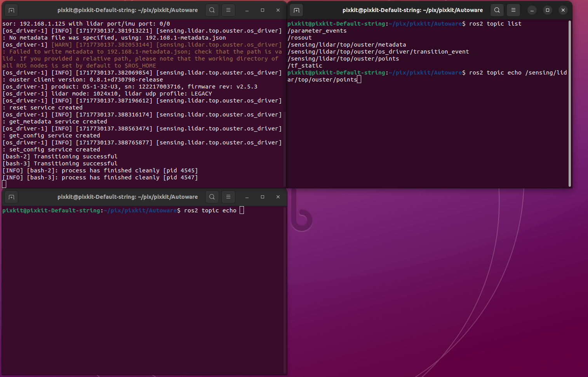Click 'get_config service created' log text

coord(55,136)
